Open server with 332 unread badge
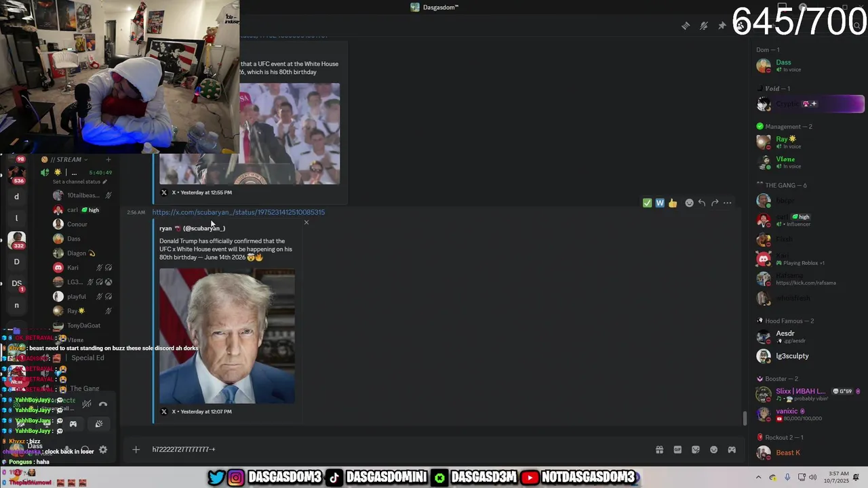Screen dimensions: 868x488 [16, 240]
